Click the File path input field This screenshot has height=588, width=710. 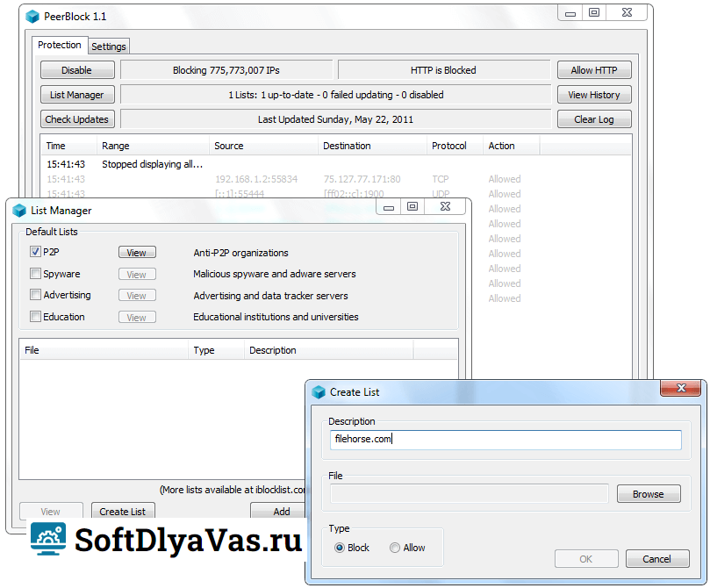click(x=470, y=493)
